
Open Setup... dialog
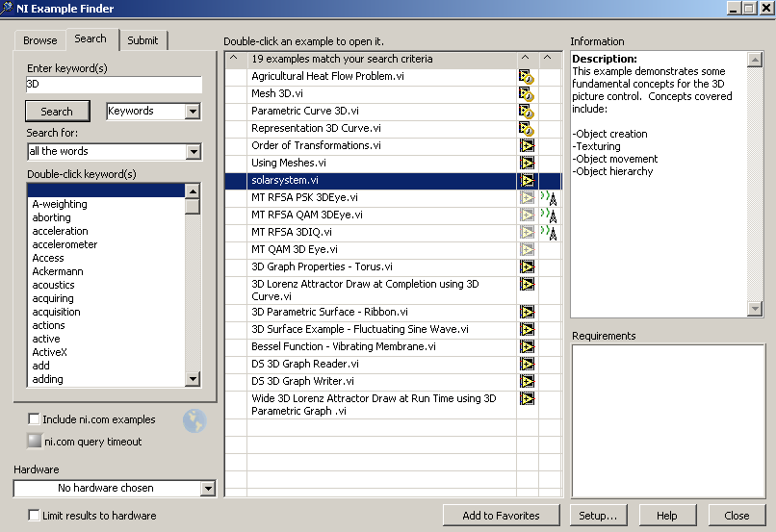click(598, 516)
